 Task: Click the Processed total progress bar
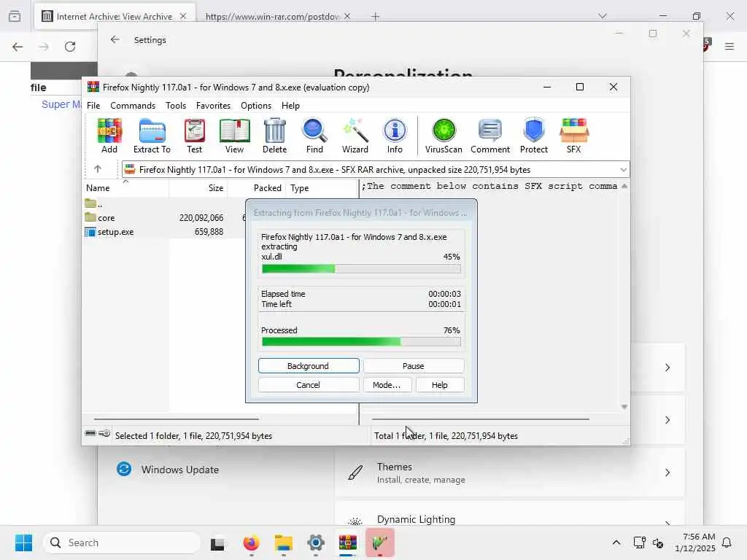[x=361, y=341]
